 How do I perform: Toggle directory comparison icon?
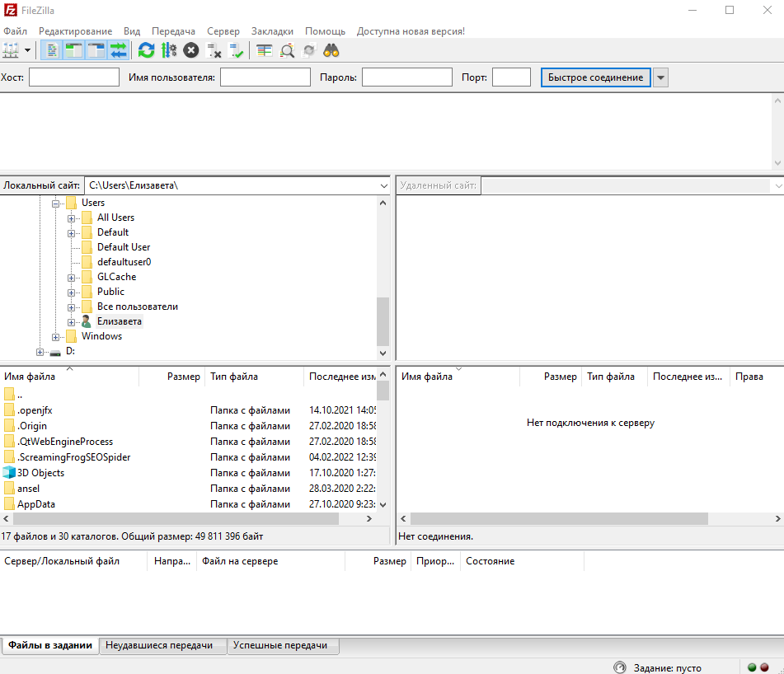click(287, 50)
